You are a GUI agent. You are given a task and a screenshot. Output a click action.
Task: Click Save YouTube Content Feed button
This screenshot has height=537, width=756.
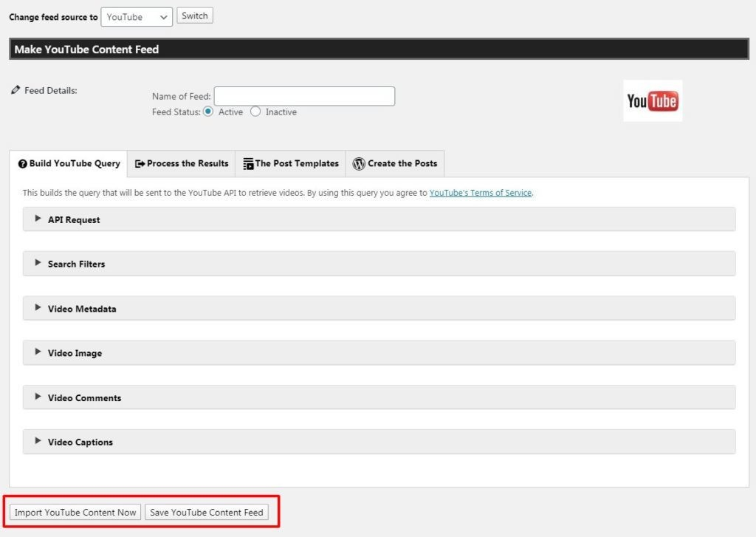click(x=207, y=512)
